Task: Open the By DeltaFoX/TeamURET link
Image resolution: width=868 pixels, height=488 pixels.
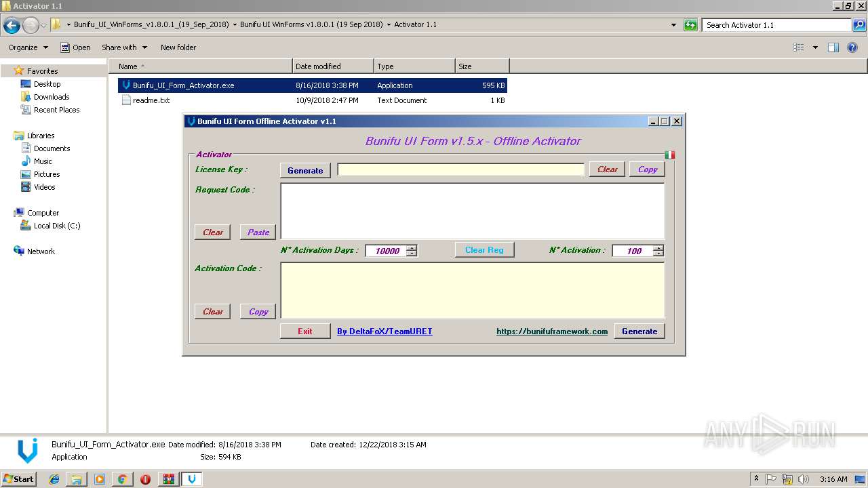Action: click(x=384, y=331)
